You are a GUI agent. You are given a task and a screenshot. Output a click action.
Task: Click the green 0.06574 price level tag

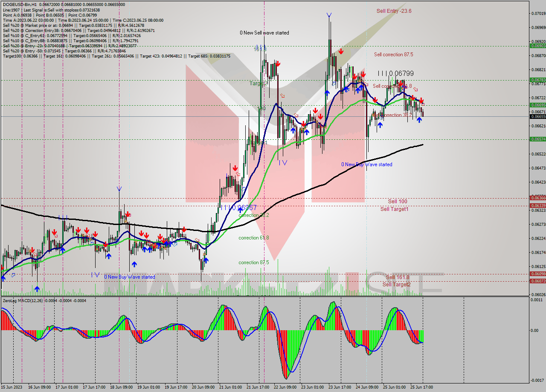coord(538,139)
